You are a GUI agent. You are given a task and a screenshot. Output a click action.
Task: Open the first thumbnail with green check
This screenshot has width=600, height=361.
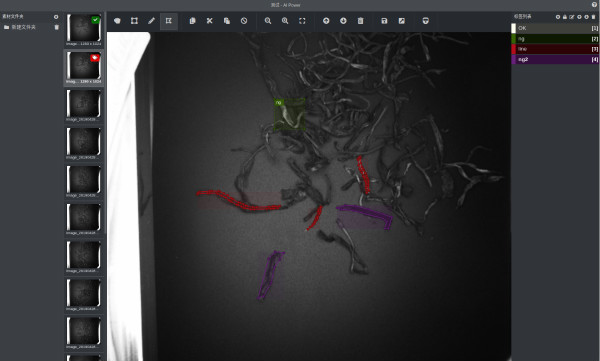(x=84, y=29)
